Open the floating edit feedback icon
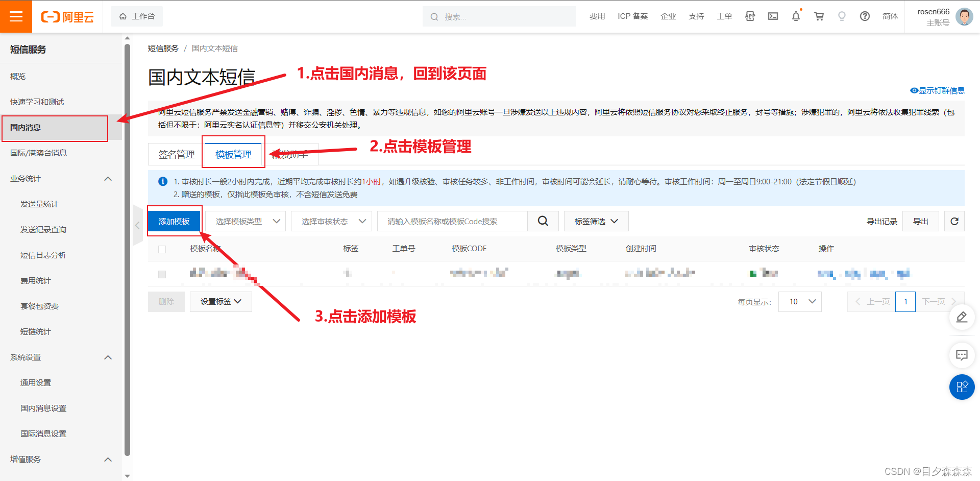The image size is (980, 481). pos(962,317)
